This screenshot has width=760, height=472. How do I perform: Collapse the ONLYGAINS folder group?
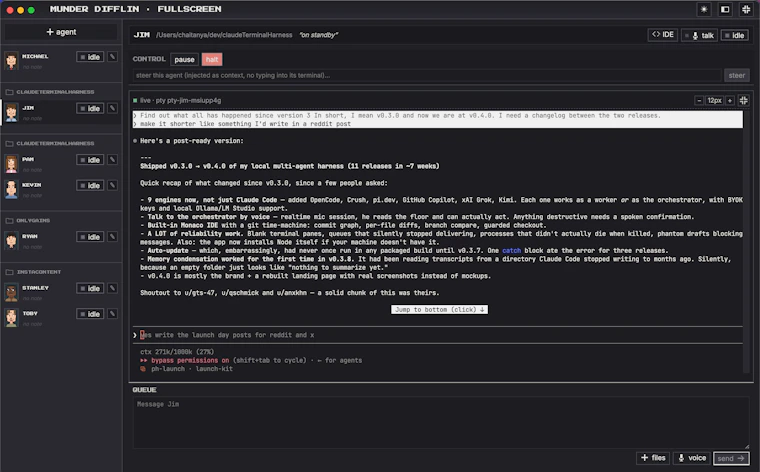pos(28,220)
